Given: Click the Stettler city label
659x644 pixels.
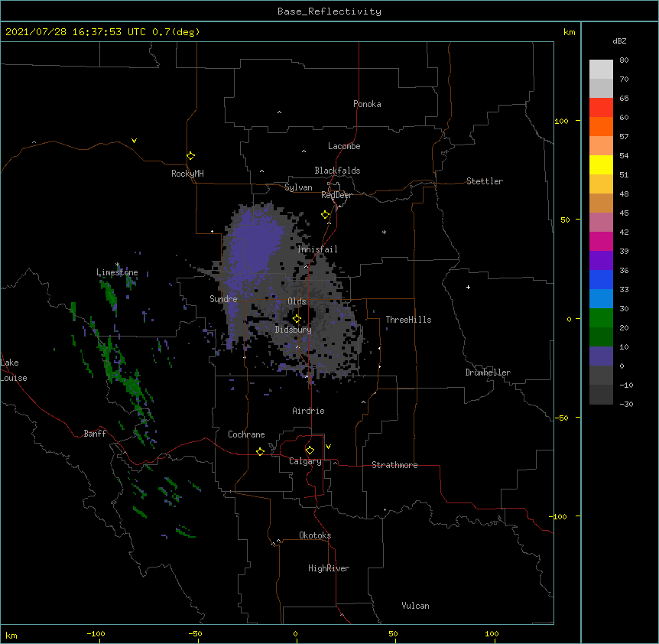Looking at the screenshot, I should click(x=485, y=181).
